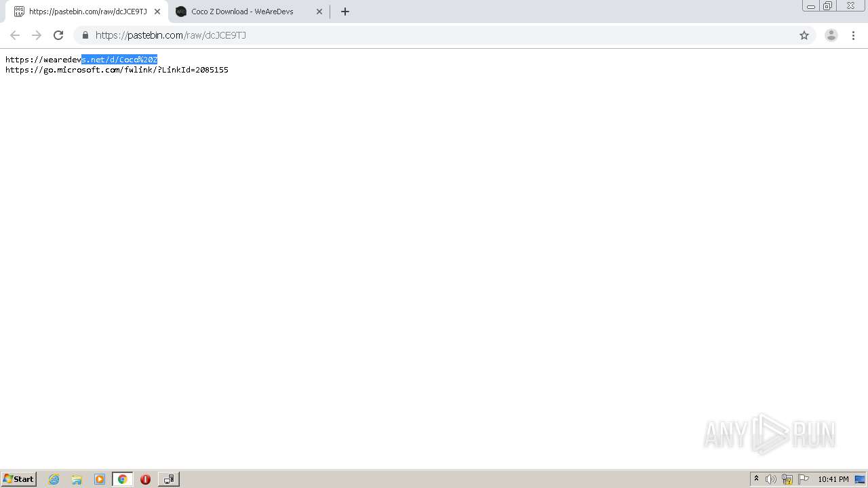This screenshot has width=868, height=488.
Task: Click the go.microsoft.com fwlink URL text
Action: [x=117, y=70]
